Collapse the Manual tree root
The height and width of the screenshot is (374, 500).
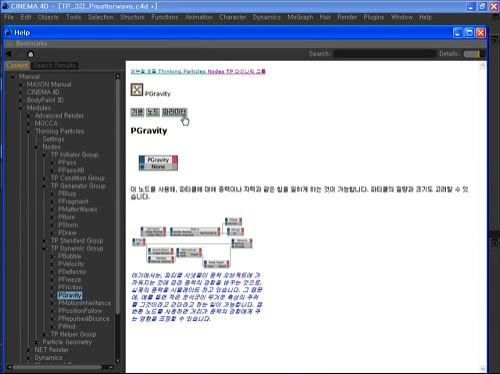tap(13, 77)
